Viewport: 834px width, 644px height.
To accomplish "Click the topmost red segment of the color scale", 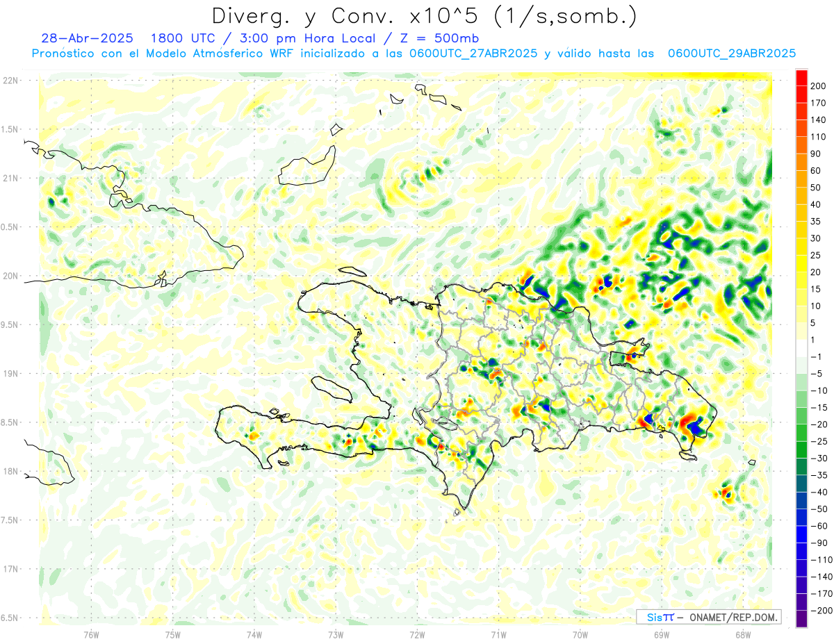I will tap(801, 78).
